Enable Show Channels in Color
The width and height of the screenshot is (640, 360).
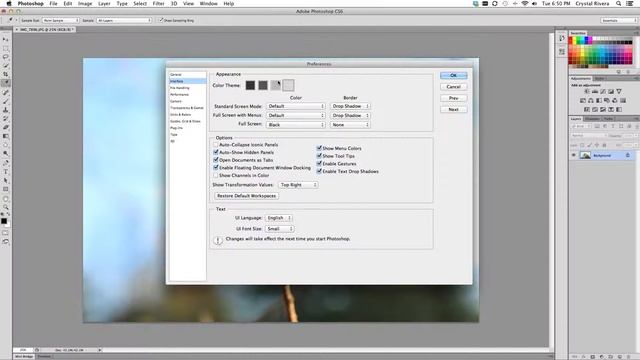(216, 175)
